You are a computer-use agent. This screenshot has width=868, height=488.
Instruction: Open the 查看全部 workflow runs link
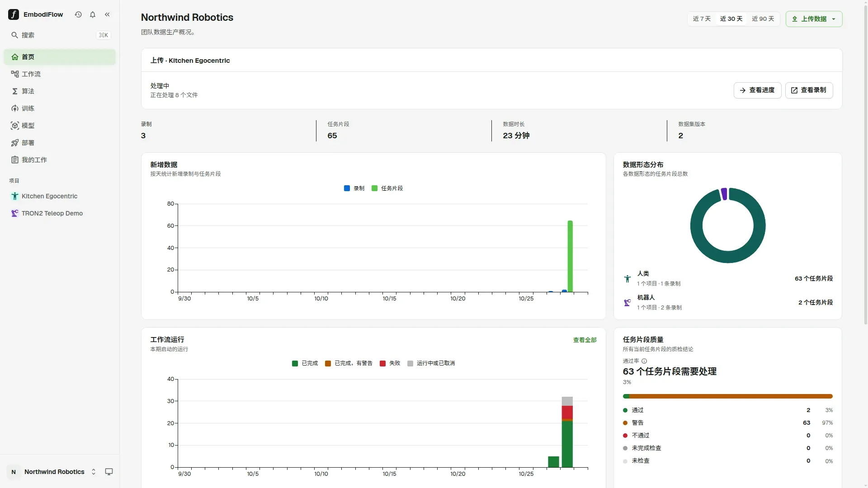tap(585, 340)
